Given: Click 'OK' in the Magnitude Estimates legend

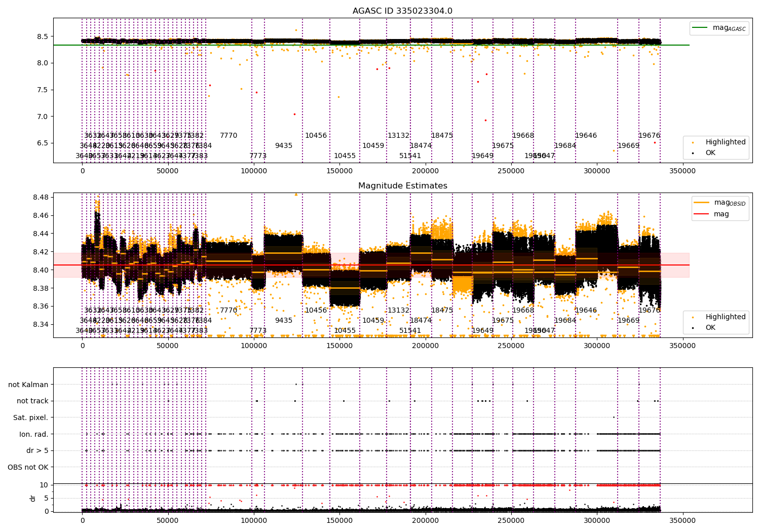Looking at the screenshot, I should [710, 327].
